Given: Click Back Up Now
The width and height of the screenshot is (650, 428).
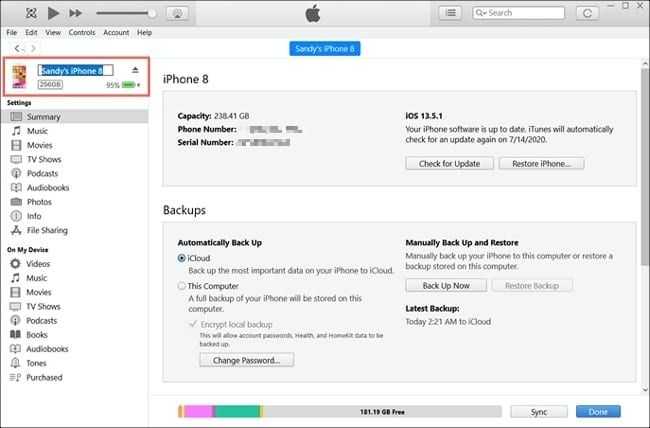Looking at the screenshot, I should click(446, 285).
